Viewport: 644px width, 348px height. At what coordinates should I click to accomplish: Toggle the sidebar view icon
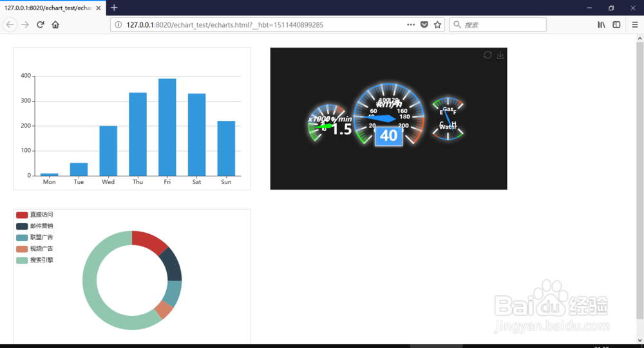[616, 24]
